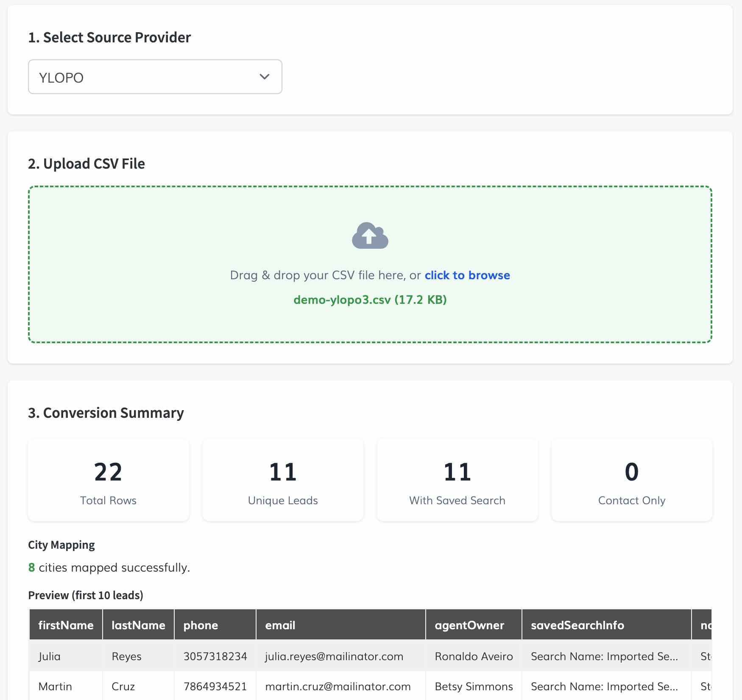Select the Julia Reyes lead row
Screen dimensions: 742x700
[370, 656]
